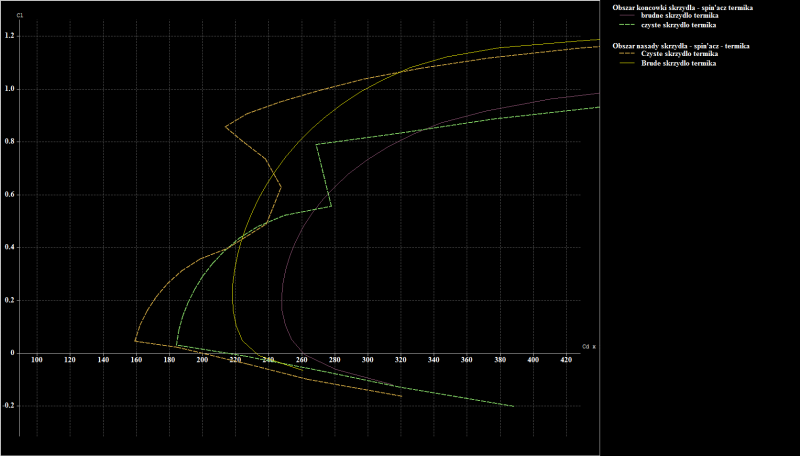Screen dimensions: 800x456
Task: Click 'czyste skrzydlo termika' under the koncowki group
Action: 680,25
